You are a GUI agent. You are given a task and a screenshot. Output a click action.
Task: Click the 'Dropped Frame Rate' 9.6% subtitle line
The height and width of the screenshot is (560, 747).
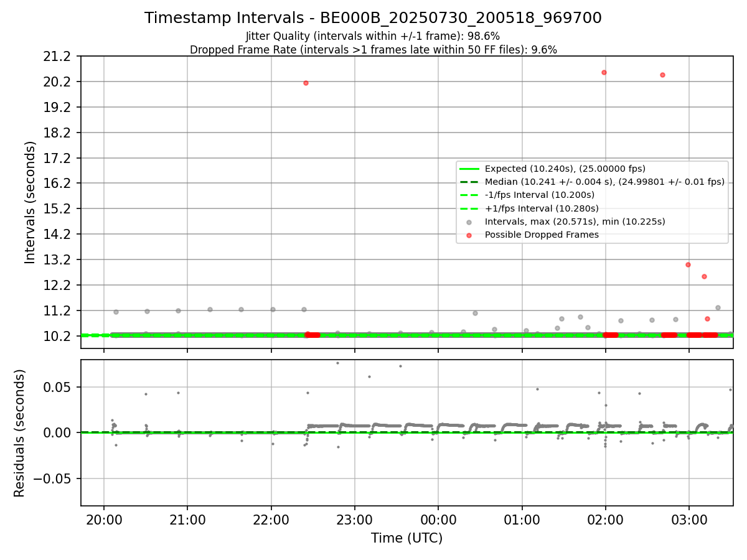click(373, 50)
